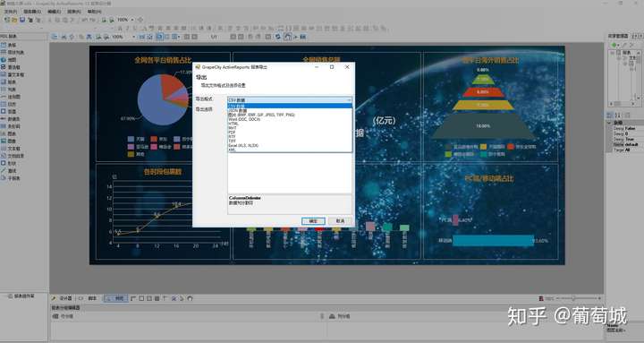Click the ColumnsDelimiter property description area

(290, 204)
